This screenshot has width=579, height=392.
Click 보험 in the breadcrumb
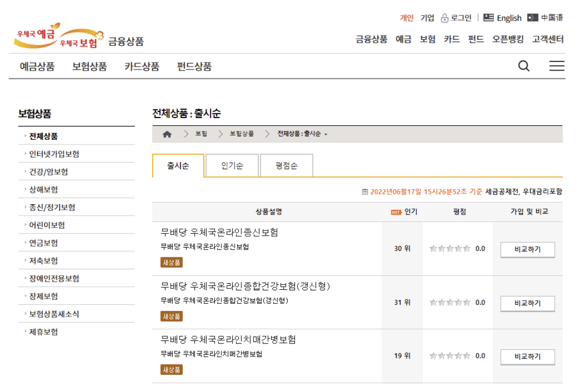click(201, 134)
